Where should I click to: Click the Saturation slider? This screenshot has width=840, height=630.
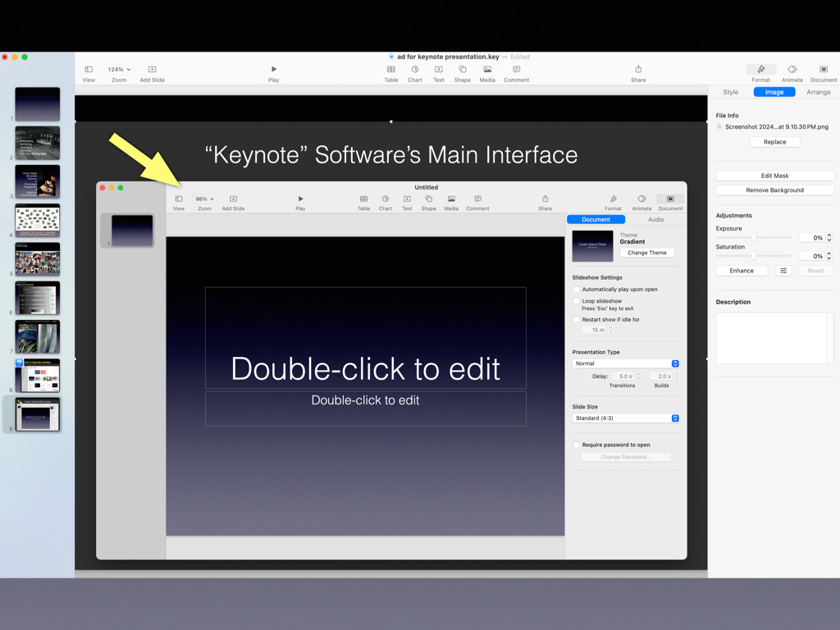[753, 256]
